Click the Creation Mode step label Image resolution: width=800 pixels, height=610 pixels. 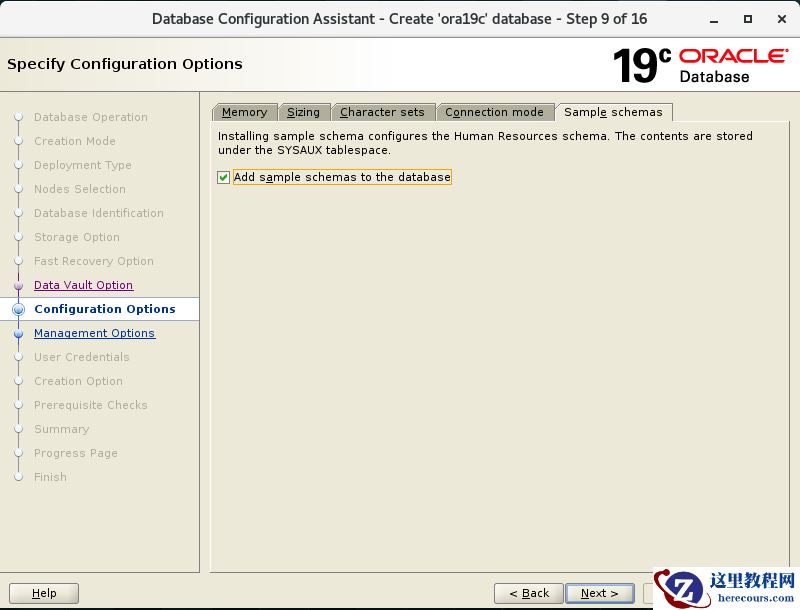tap(75, 141)
